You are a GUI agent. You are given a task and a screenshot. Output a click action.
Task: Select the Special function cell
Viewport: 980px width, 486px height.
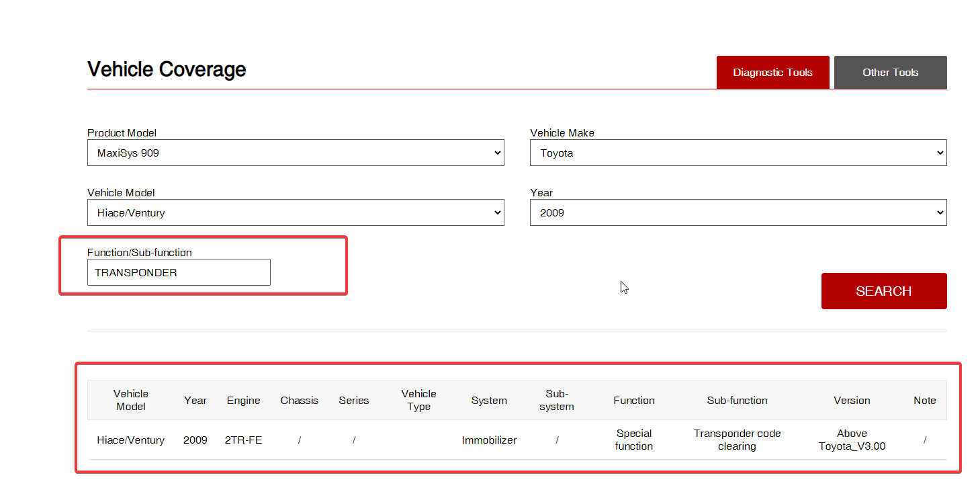[634, 440]
